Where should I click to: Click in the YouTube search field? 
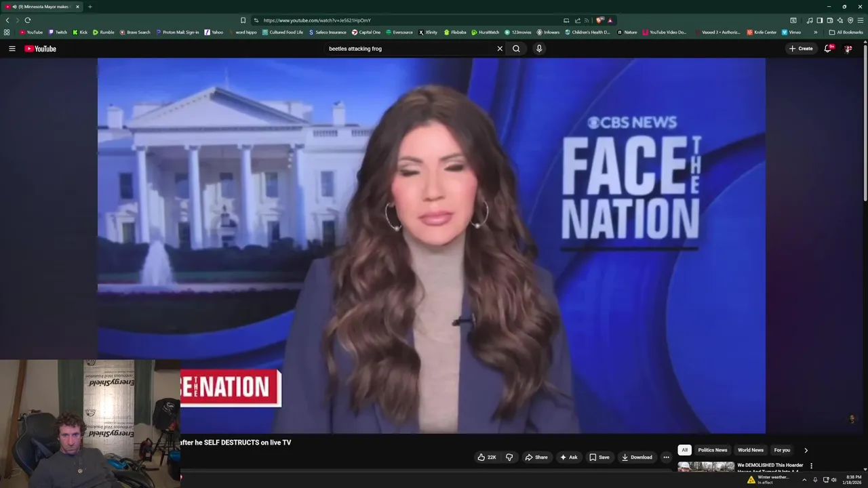tap(410, 49)
